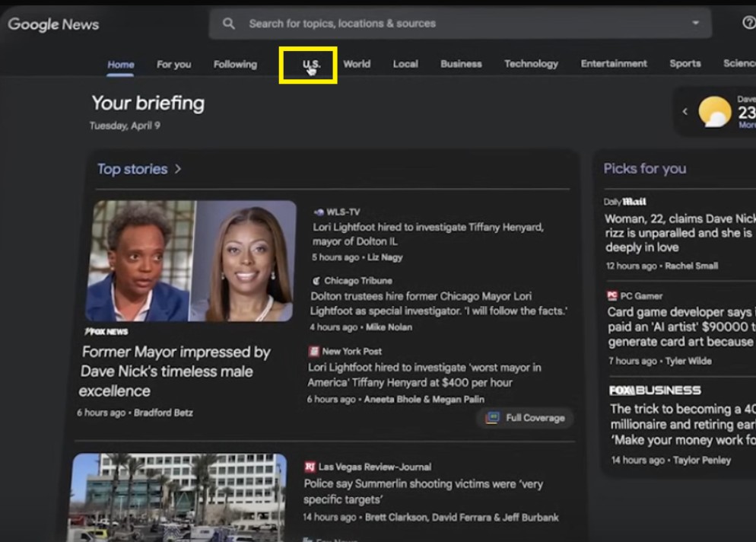Open the trick to becoming a millionaire article

683,424
